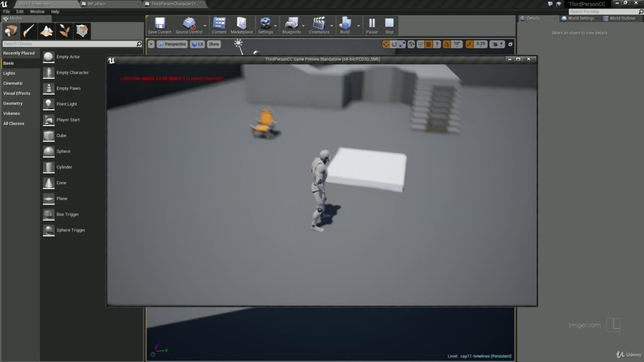The width and height of the screenshot is (644, 362).
Task: Open the Cinematics toolbar icon
Action: click(319, 25)
